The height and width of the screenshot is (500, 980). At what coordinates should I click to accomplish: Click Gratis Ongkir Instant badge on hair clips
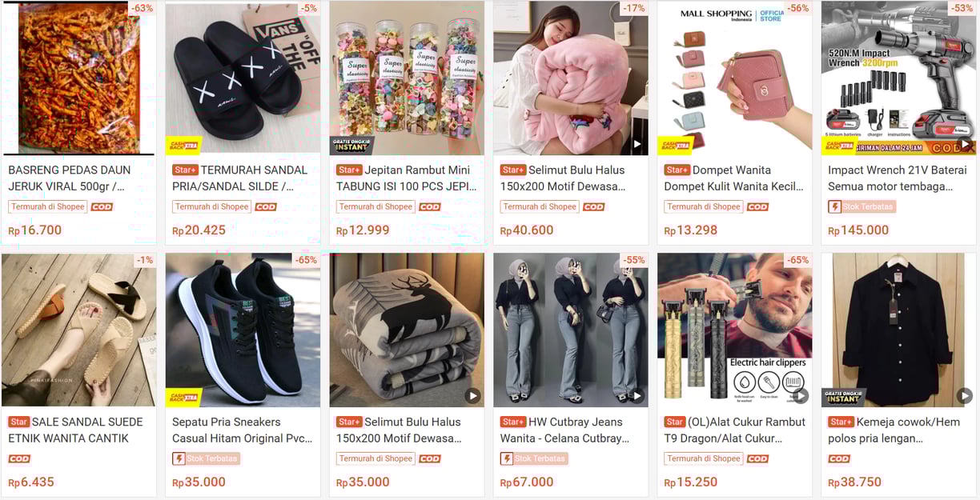pos(351,146)
